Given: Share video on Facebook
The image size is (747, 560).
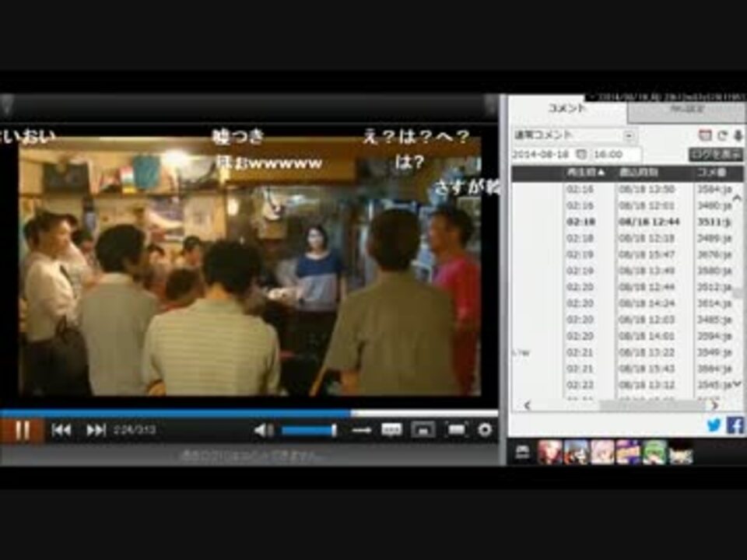Looking at the screenshot, I should [735, 425].
